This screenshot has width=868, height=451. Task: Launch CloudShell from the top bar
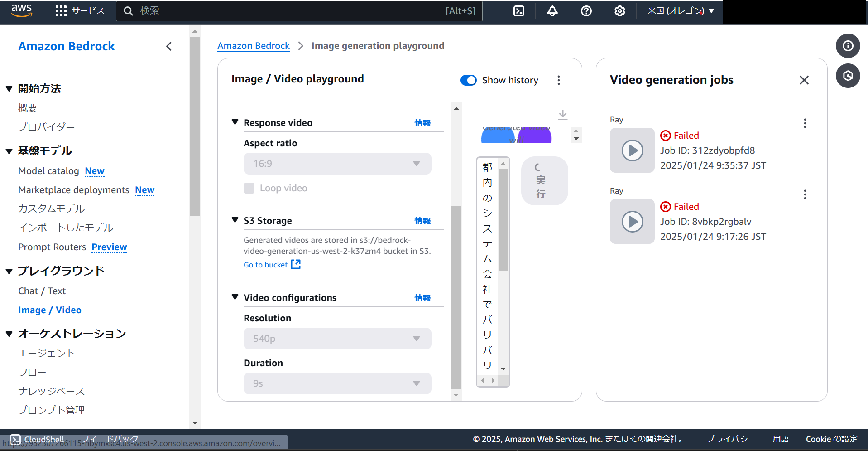point(519,11)
